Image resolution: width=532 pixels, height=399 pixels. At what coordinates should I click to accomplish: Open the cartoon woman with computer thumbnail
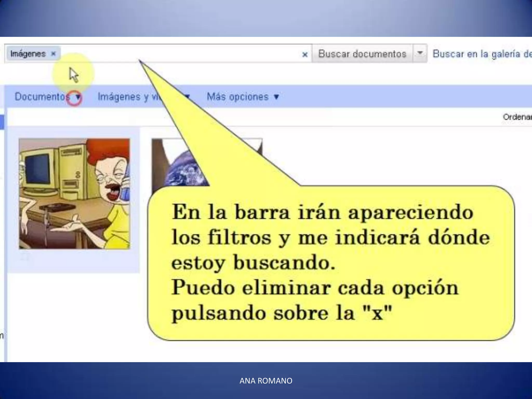point(74,194)
